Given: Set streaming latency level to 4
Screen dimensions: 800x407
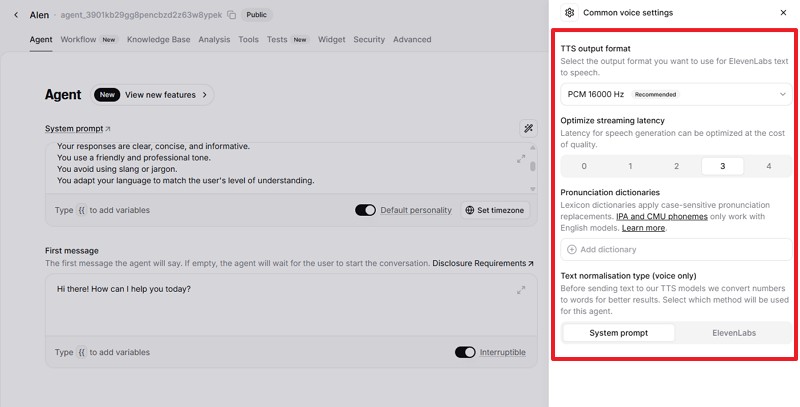Looking at the screenshot, I should [x=768, y=166].
